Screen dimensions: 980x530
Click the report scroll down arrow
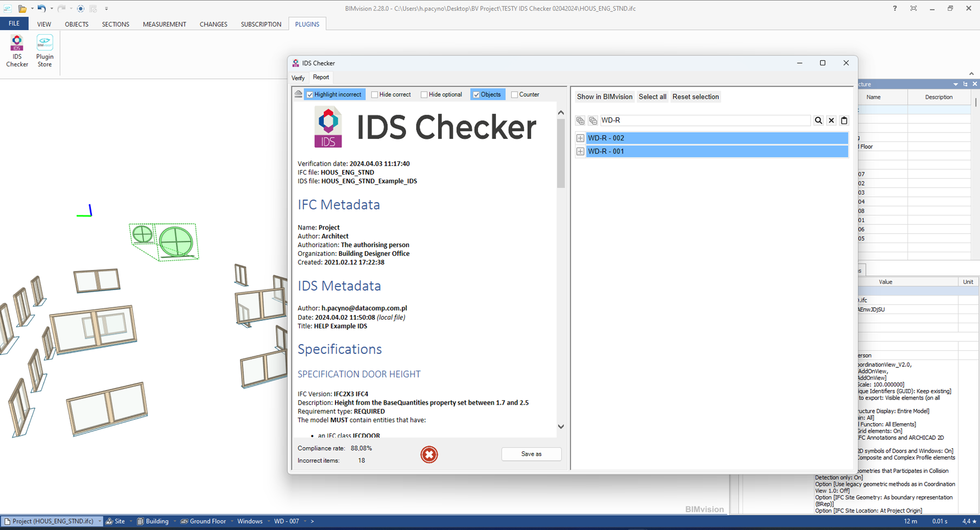click(561, 426)
